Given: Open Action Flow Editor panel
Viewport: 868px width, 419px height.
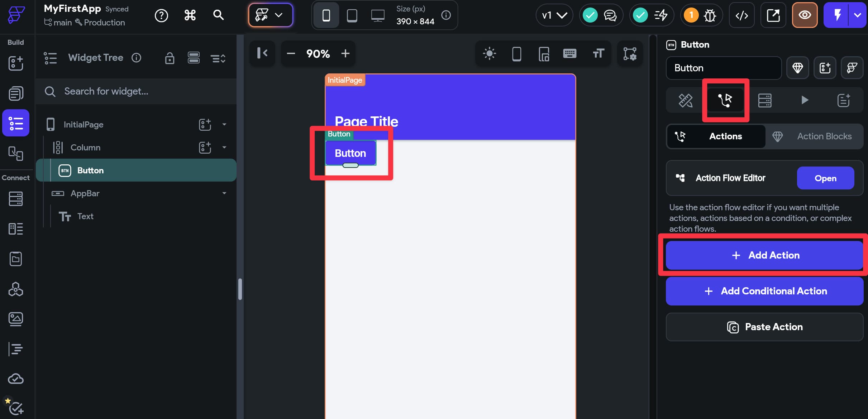Looking at the screenshot, I should (x=825, y=178).
